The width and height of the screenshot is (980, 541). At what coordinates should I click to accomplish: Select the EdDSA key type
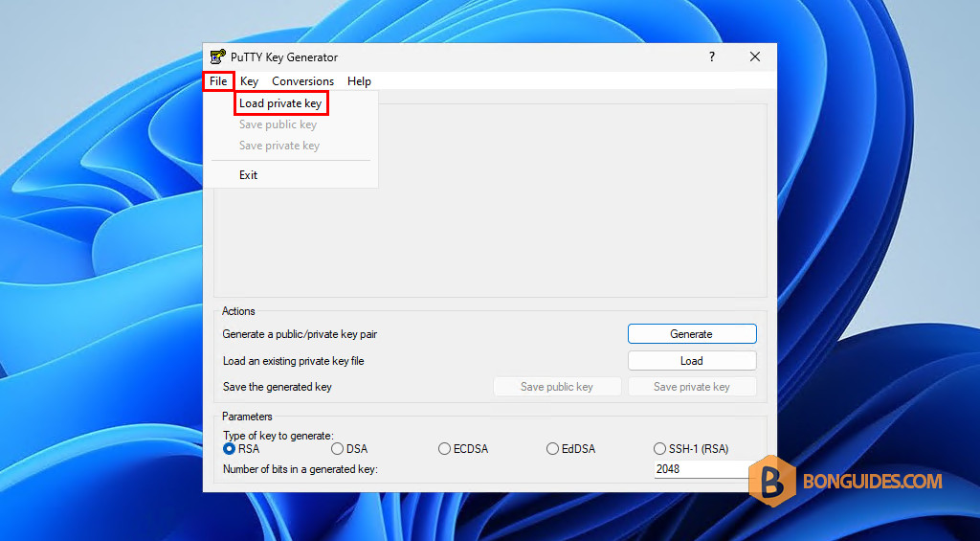(x=570, y=449)
